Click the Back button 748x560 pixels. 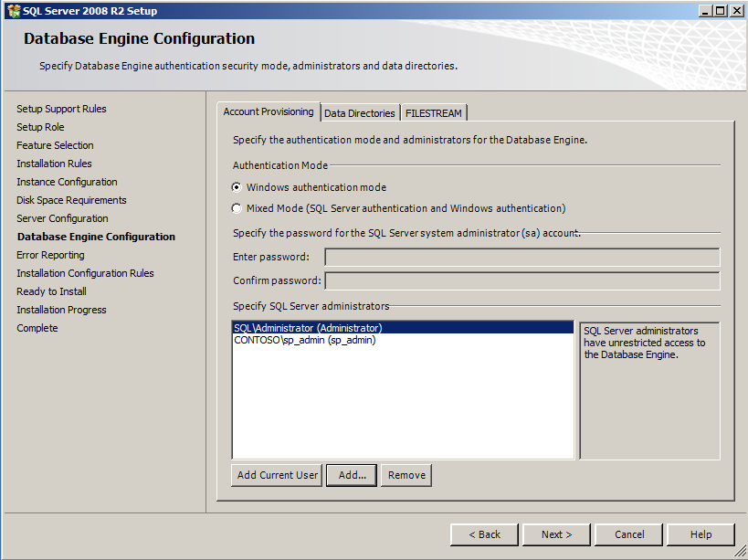click(x=484, y=534)
